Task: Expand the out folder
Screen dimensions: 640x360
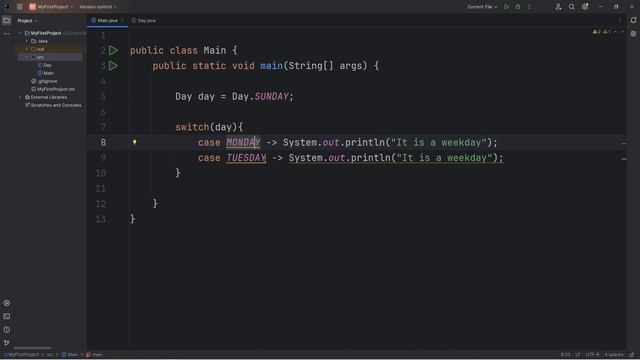Action: pyautogui.click(x=27, y=49)
